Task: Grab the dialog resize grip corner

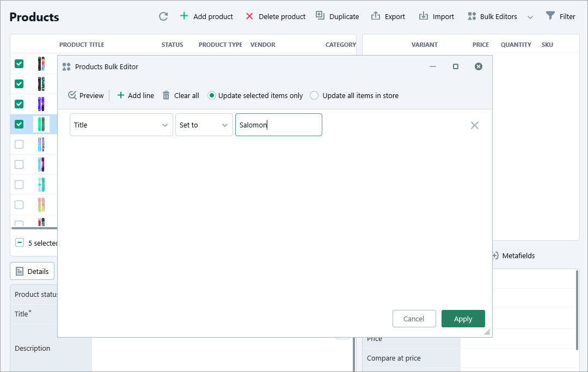Action: (x=487, y=332)
